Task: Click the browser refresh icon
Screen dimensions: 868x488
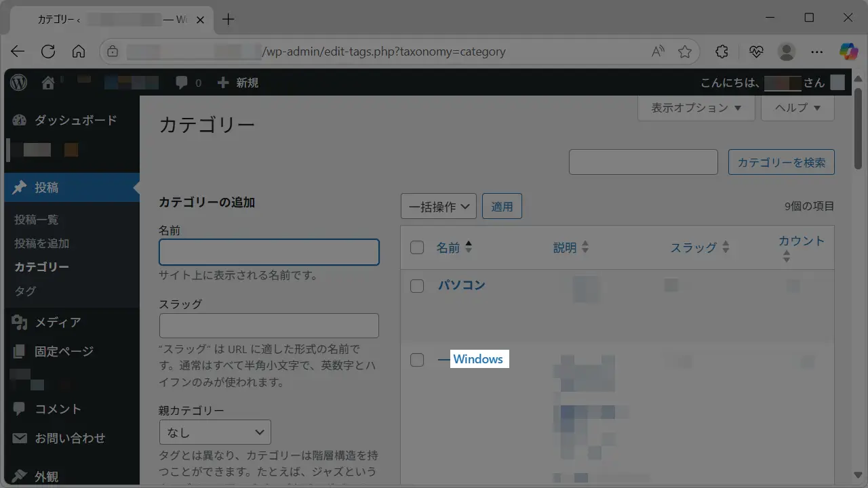Action: click(48, 52)
